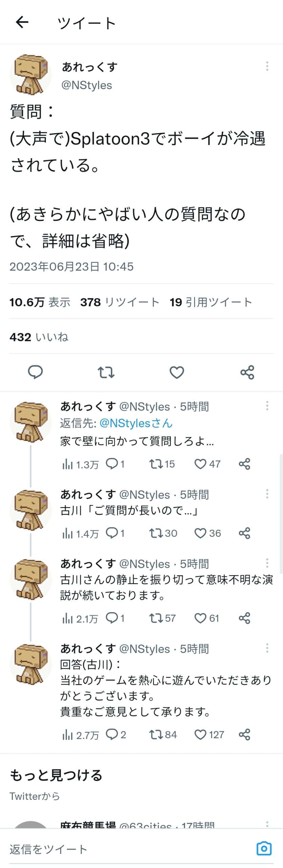Like the reply with 127 likes

click(200, 734)
